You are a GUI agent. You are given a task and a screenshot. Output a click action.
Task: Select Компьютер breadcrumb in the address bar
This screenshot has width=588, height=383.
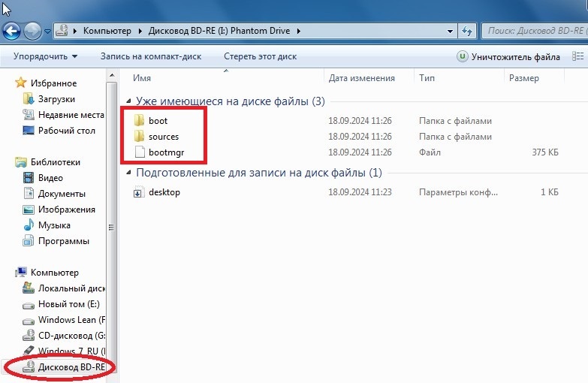click(x=107, y=31)
